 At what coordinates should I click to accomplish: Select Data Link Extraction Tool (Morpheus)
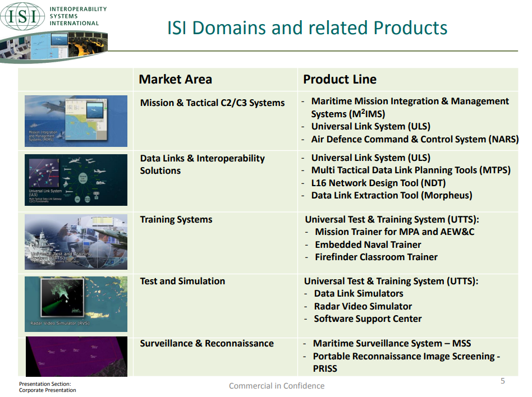392,196
